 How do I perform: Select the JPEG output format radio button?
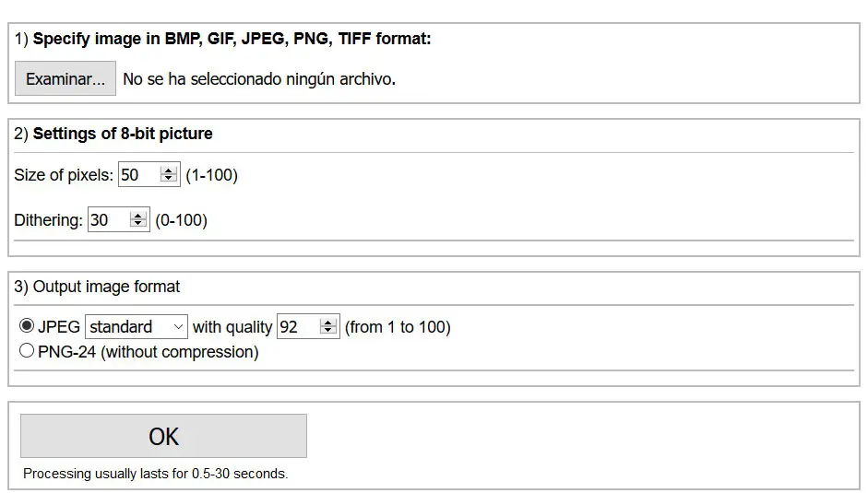click(27, 326)
